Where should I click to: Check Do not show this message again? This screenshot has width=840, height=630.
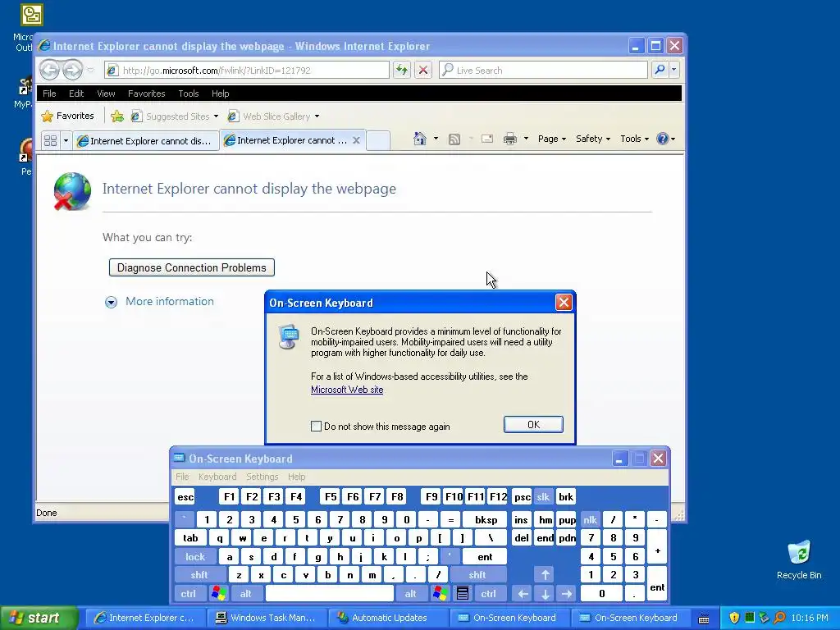click(x=316, y=427)
